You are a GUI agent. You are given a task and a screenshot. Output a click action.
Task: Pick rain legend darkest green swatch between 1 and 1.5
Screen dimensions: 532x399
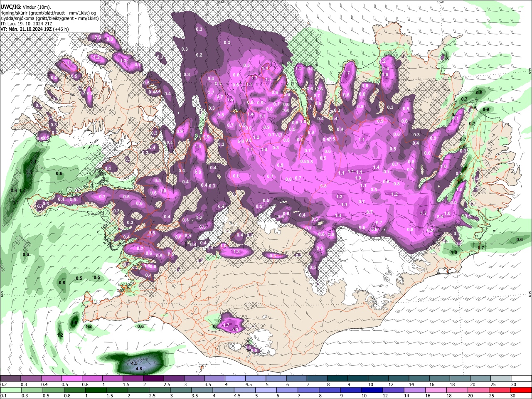coord(96,390)
